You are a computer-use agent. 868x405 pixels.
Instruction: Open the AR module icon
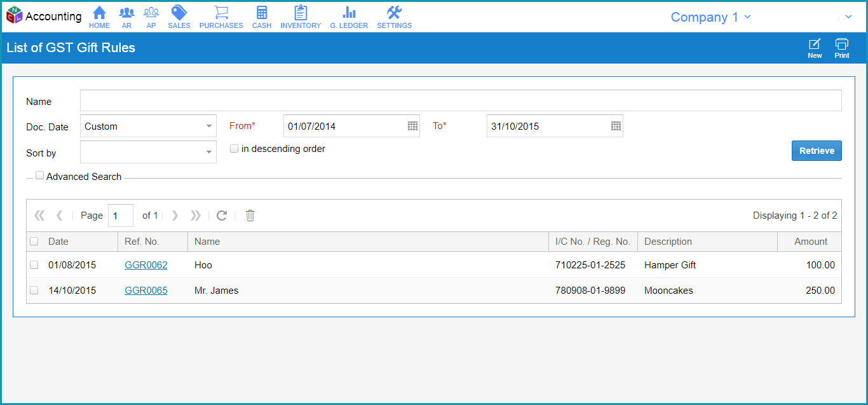click(x=126, y=16)
